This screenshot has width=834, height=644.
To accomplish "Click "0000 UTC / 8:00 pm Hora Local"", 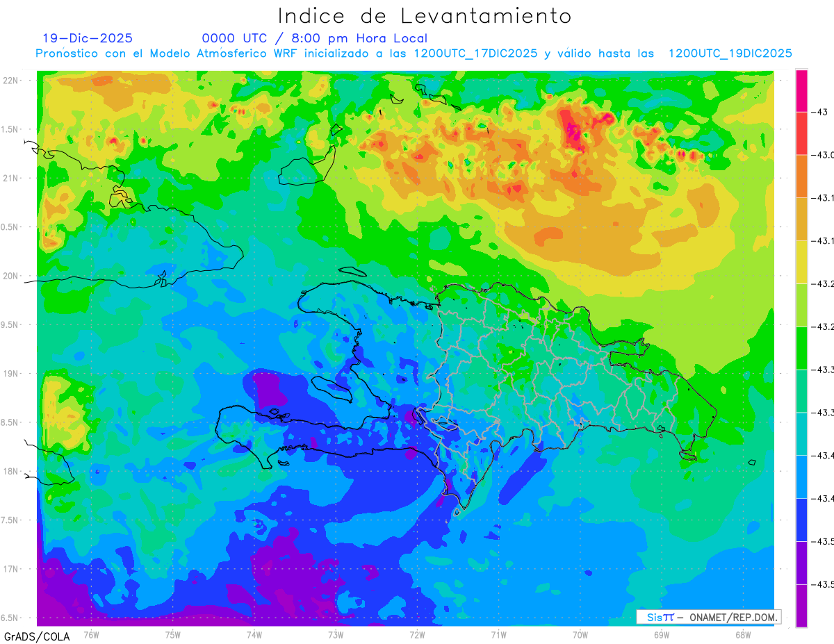I will pyautogui.click(x=315, y=38).
